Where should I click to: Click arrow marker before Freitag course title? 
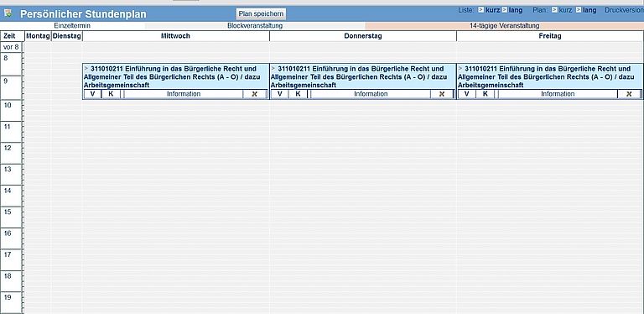(461, 68)
